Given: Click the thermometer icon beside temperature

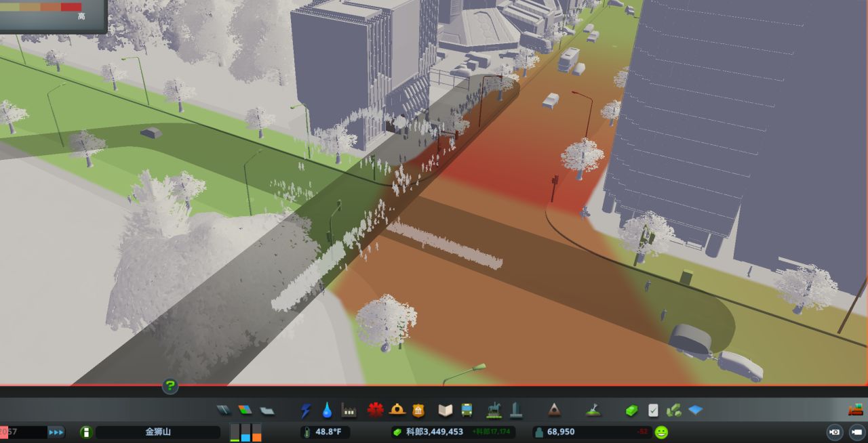Looking at the screenshot, I should click(x=308, y=431).
